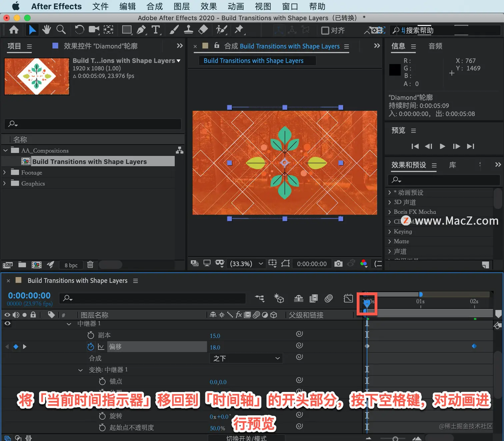Open the Graph Editor in timeline
The width and height of the screenshot is (504, 441).
348,298
